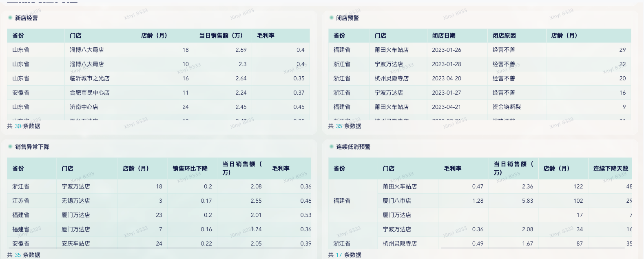Click the 新店经营 panel title
Screen dimensions: 644x259
pyautogui.click(x=27, y=18)
